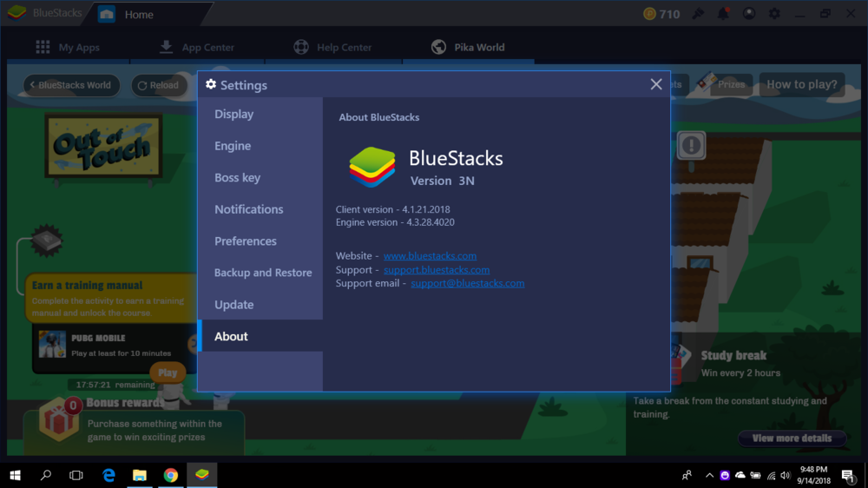Click the support.bluestacks.com link

(437, 270)
